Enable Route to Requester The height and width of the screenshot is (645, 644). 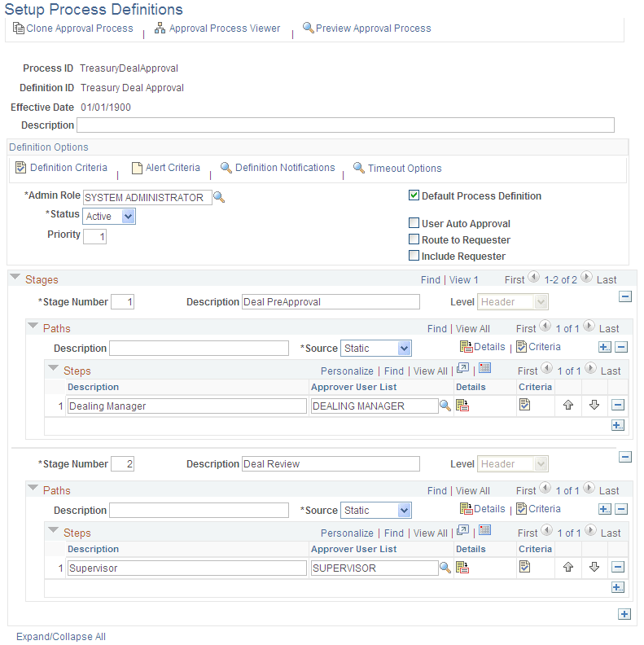tap(414, 239)
